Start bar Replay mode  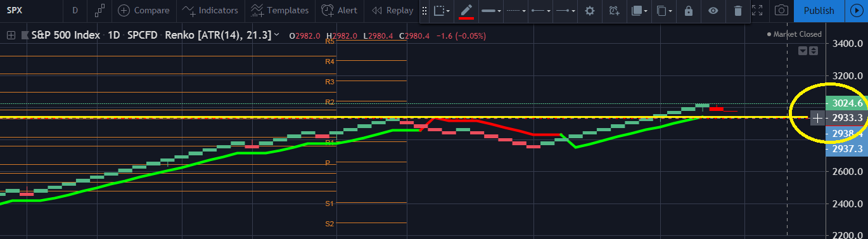[x=392, y=10]
